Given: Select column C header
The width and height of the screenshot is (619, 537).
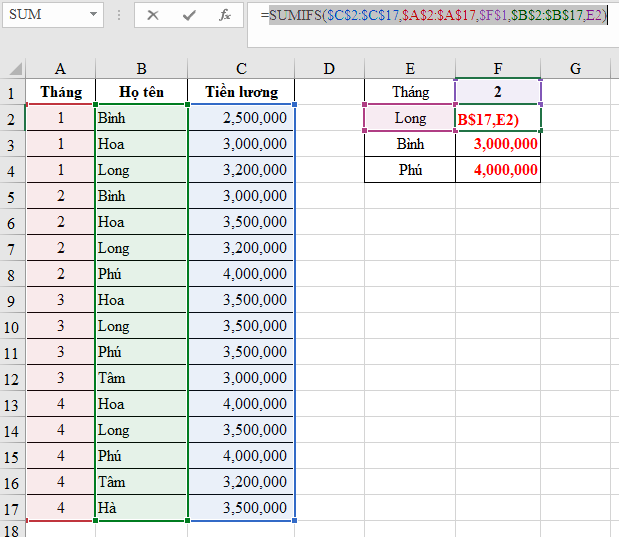Looking at the screenshot, I should tap(241, 68).
